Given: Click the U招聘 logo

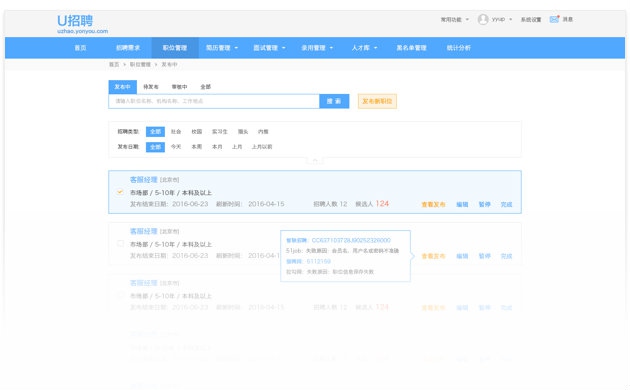Looking at the screenshot, I should click(82, 24).
